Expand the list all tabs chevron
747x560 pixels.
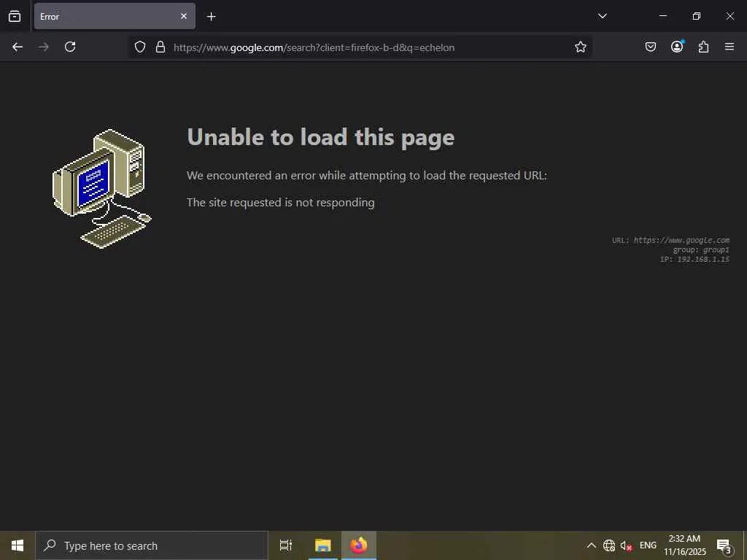[602, 16]
